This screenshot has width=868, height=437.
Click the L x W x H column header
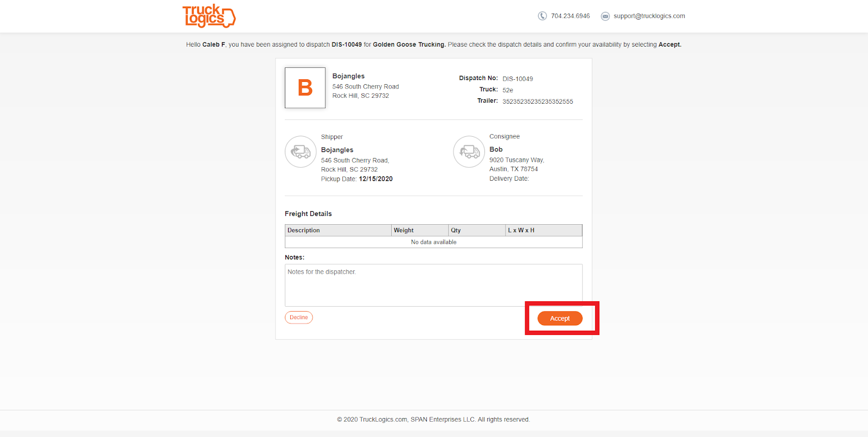pos(544,230)
